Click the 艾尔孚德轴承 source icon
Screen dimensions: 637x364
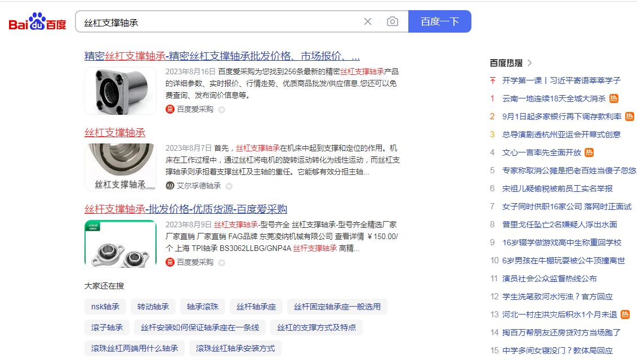[x=170, y=186]
